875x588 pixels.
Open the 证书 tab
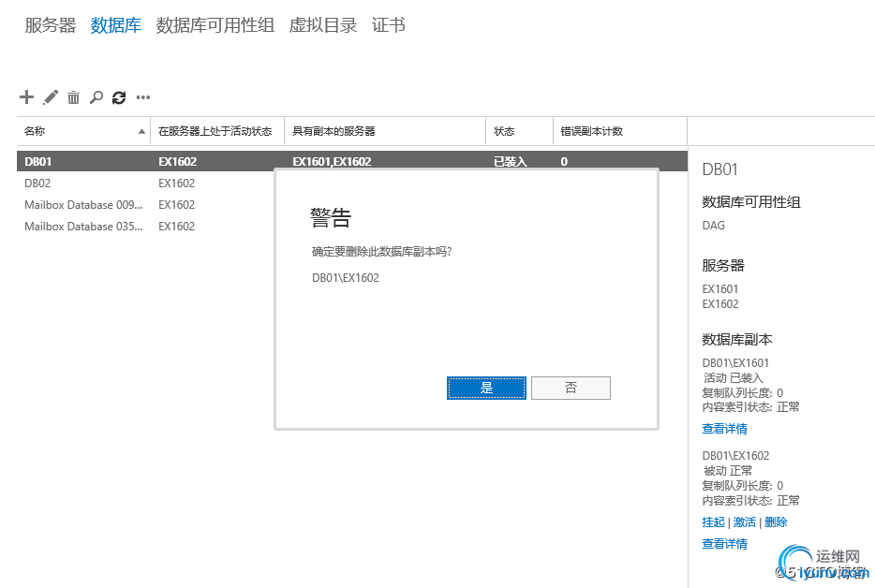[x=389, y=25]
